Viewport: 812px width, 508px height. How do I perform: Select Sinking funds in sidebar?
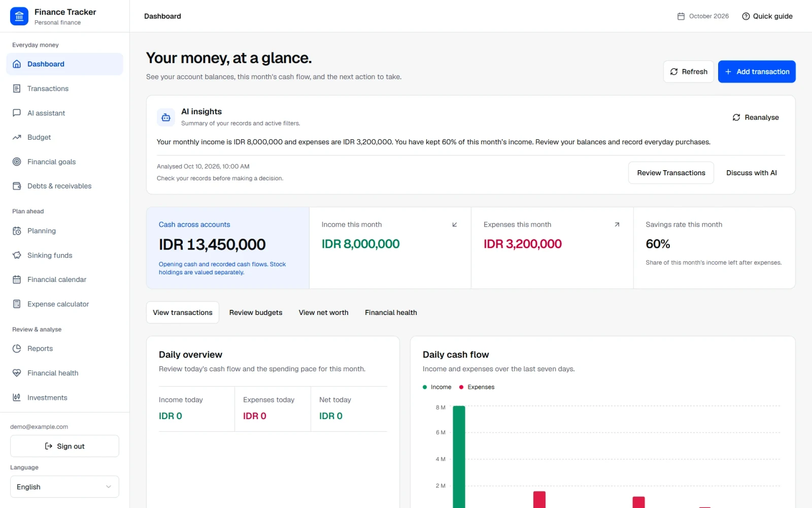(64, 255)
